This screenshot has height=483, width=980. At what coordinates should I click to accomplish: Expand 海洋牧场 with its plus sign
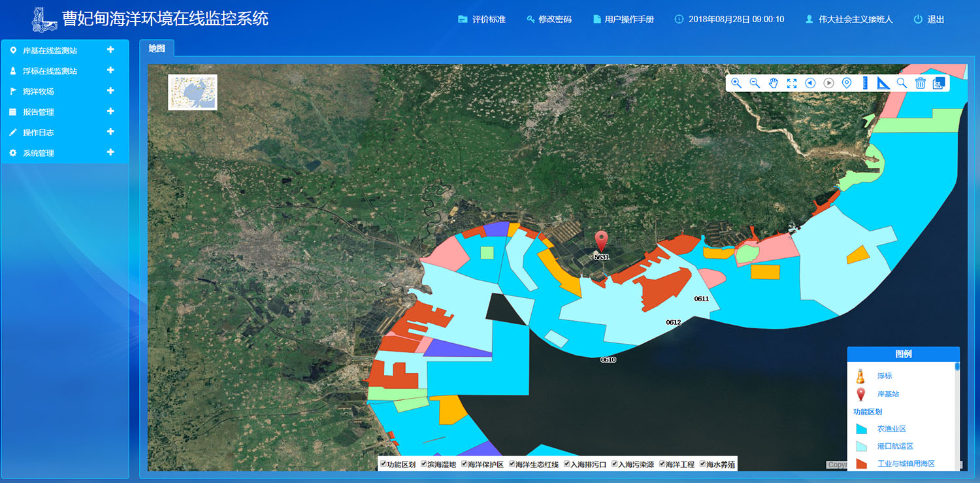click(x=110, y=91)
